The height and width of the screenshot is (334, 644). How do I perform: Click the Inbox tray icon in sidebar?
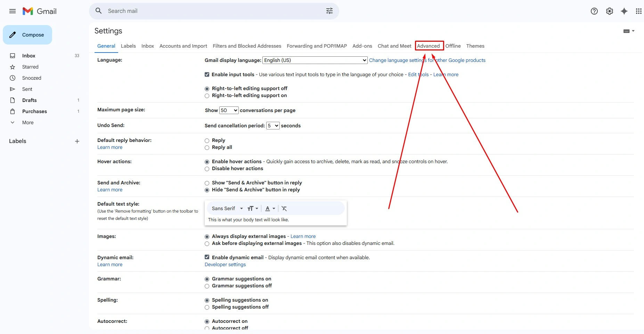(x=13, y=56)
